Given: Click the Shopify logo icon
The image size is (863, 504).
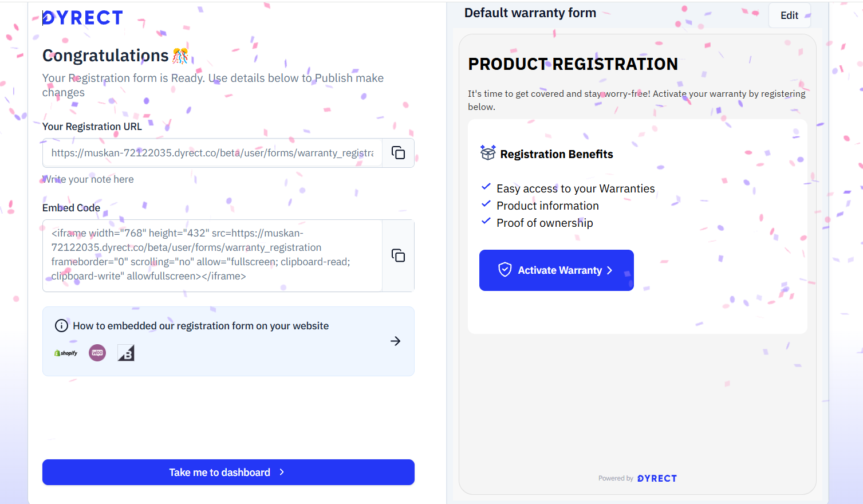Looking at the screenshot, I should pyautogui.click(x=66, y=353).
